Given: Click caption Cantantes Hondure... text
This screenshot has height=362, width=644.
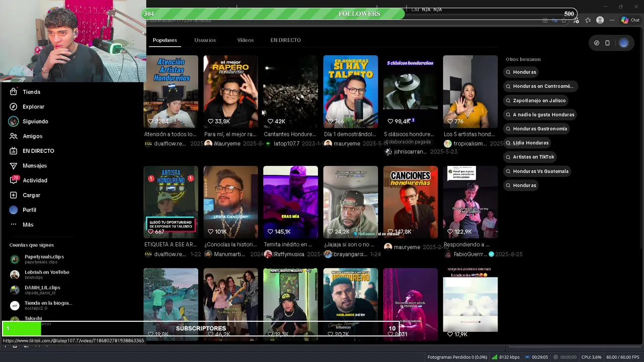Looking at the screenshot, I should point(290,134).
